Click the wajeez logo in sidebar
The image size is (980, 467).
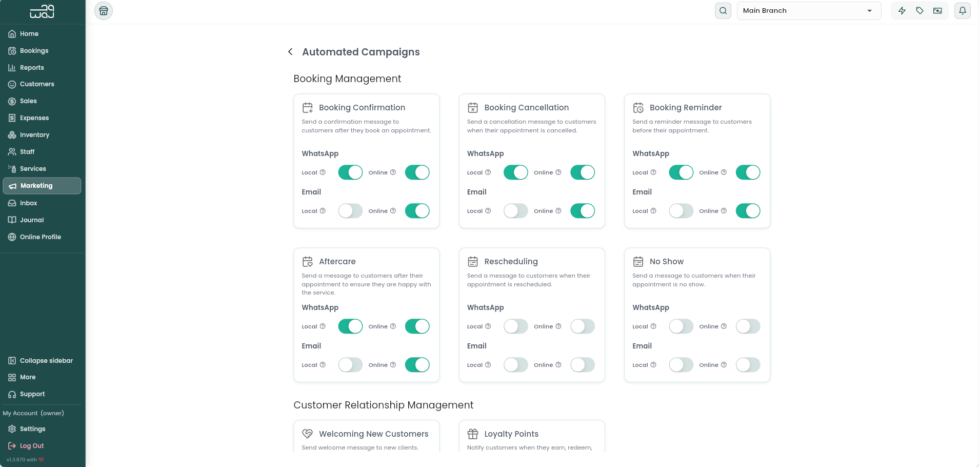[x=42, y=11]
